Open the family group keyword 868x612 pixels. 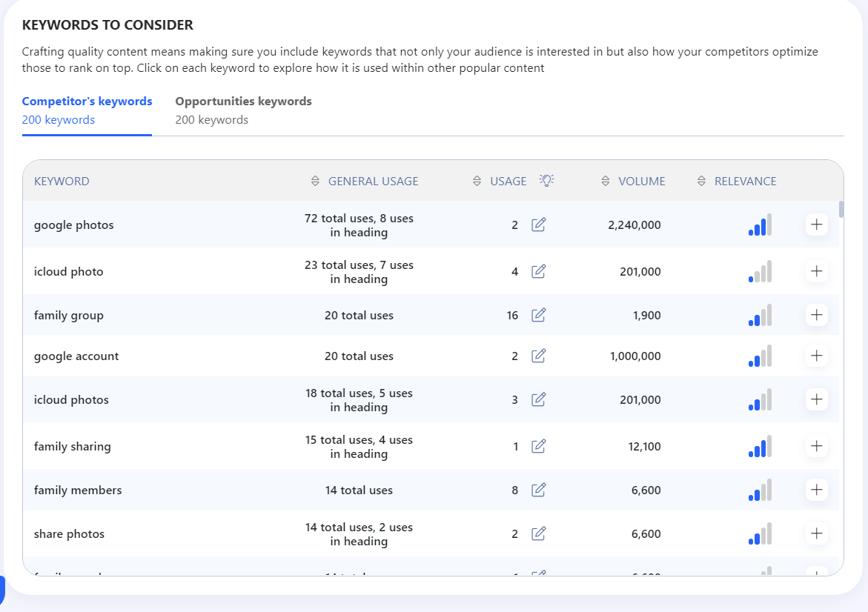pos(69,315)
